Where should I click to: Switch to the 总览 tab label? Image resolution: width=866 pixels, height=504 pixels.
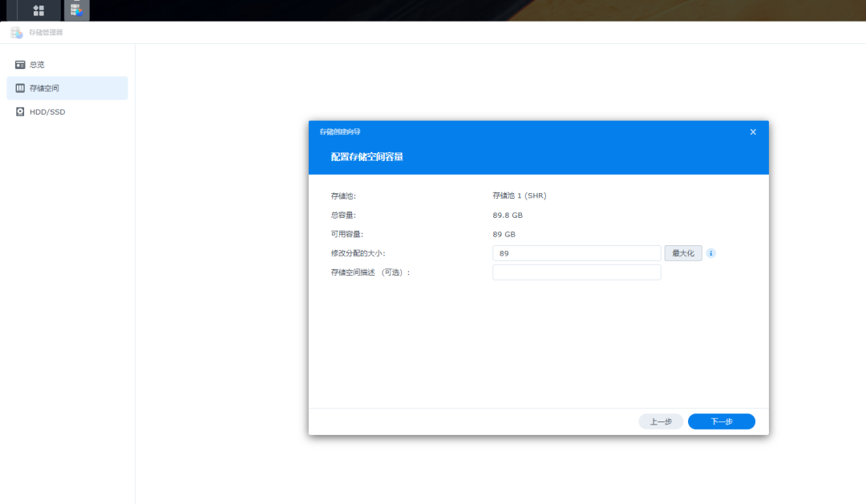(37, 64)
